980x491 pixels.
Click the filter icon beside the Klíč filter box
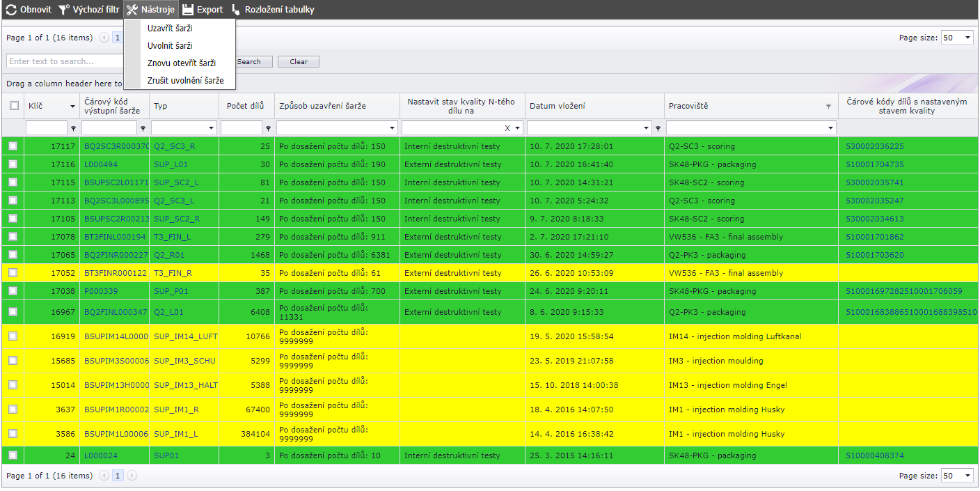click(x=73, y=128)
